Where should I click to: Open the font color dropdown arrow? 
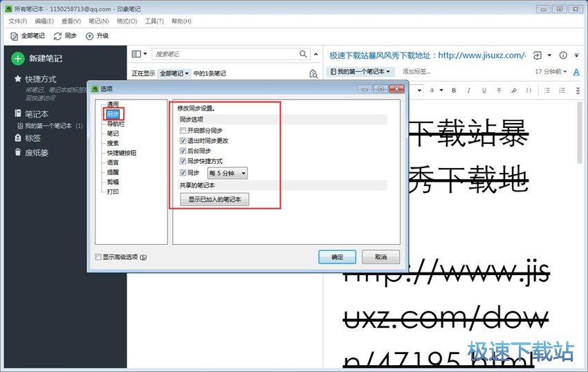tap(441, 91)
